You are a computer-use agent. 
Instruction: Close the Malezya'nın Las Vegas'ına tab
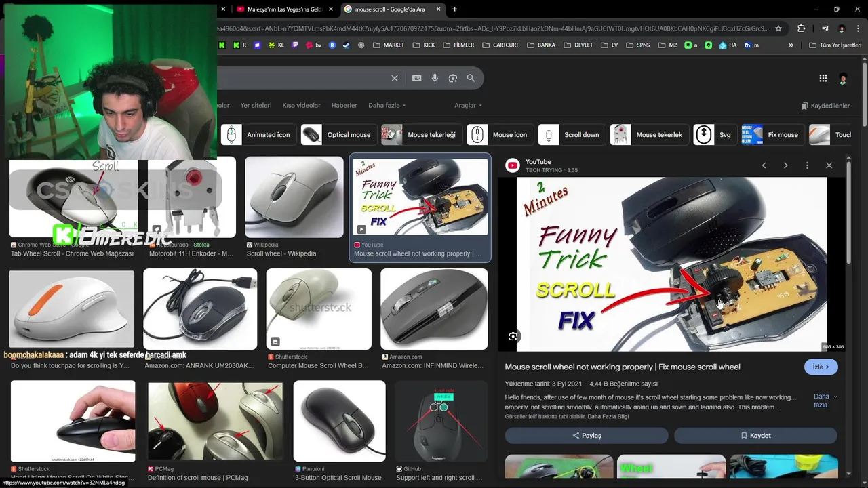point(331,9)
